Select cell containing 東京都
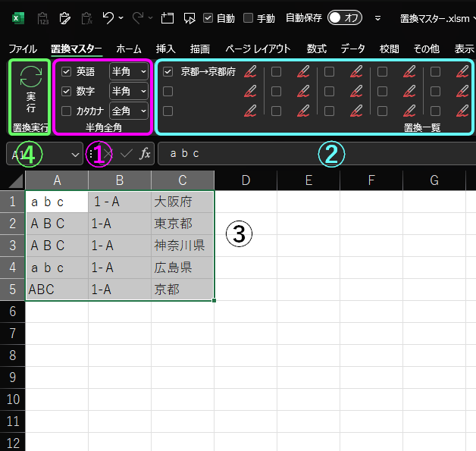 [183, 224]
